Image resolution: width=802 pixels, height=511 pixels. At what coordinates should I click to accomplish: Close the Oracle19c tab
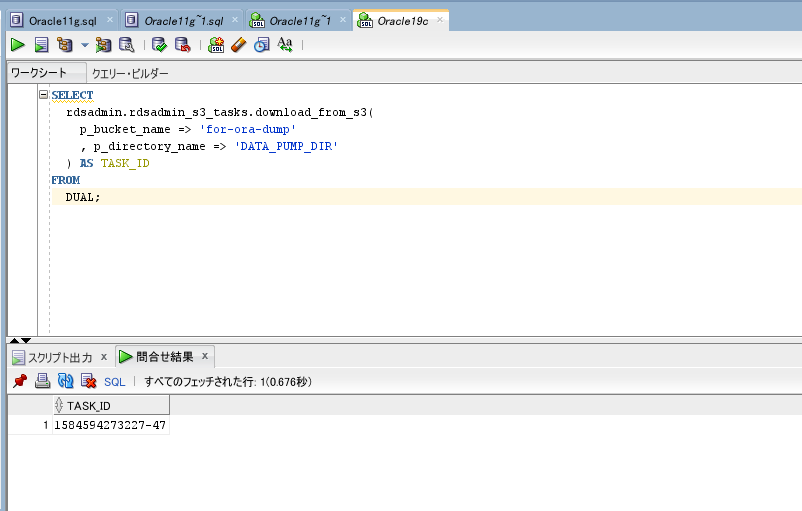pos(440,20)
